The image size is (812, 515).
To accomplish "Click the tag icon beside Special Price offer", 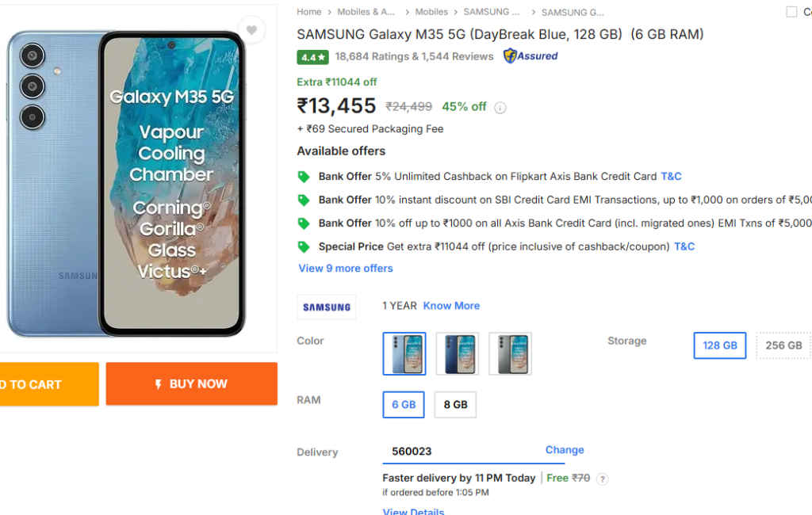I will pyautogui.click(x=304, y=246).
